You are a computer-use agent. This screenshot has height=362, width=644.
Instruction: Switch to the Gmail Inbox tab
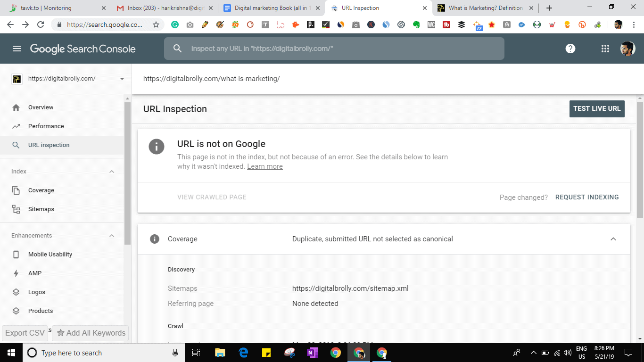[165, 8]
